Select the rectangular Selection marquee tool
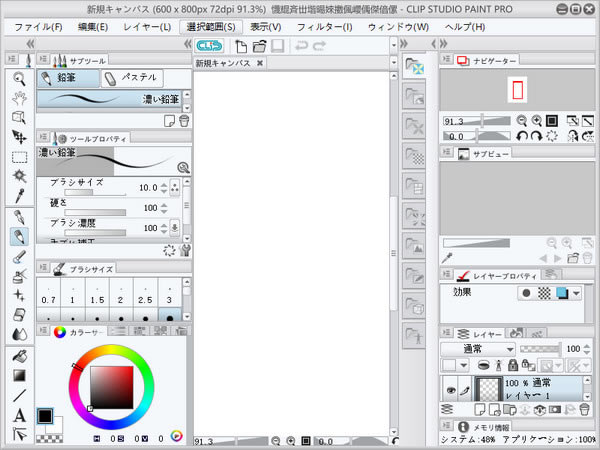600x450 pixels. point(19,157)
